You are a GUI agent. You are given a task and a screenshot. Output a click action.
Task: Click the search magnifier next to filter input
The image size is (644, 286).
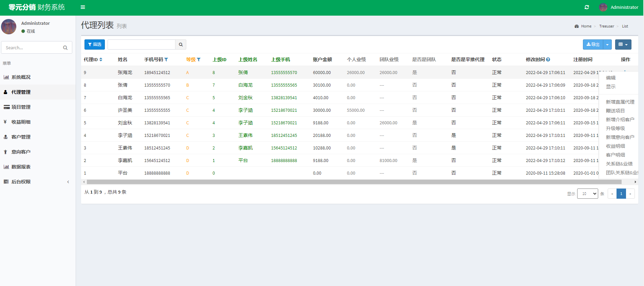tap(181, 44)
